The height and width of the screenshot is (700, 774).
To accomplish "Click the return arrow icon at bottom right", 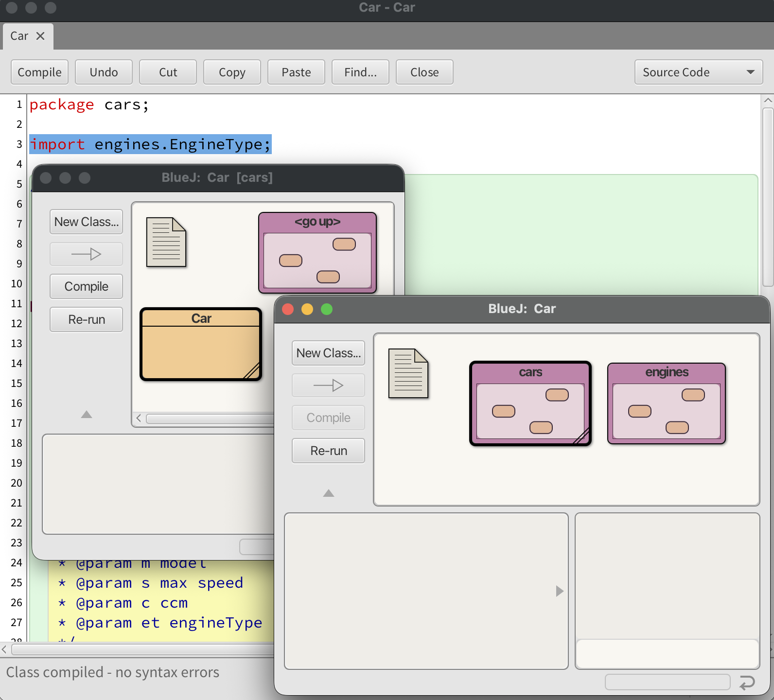I will tap(747, 682).
